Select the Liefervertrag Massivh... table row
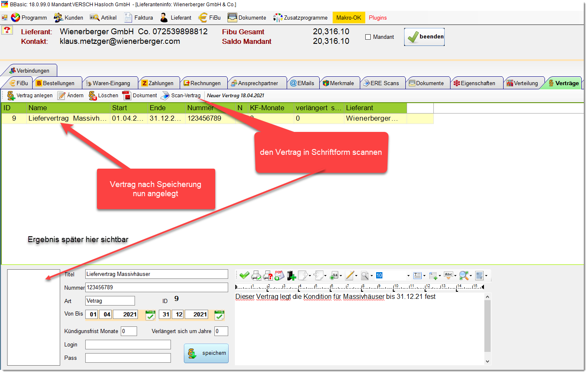Screen dimensions: 588x374 (217, 119)
